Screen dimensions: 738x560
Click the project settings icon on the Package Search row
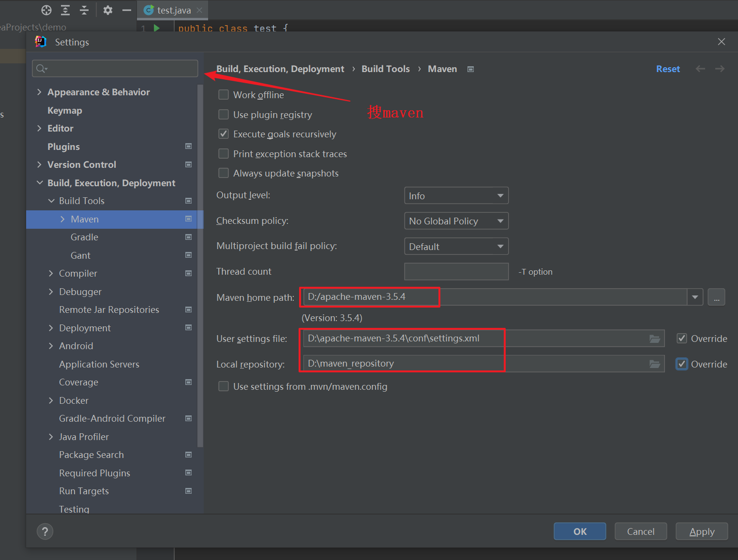[189, 455]
